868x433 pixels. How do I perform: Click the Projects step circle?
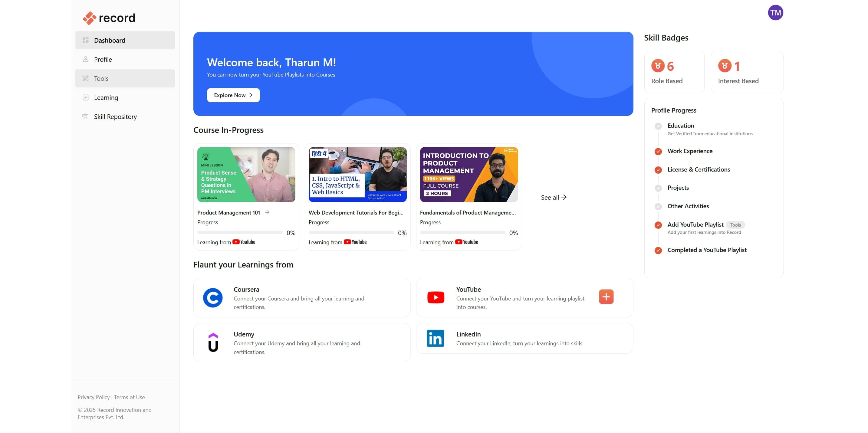tap(658, 189)
